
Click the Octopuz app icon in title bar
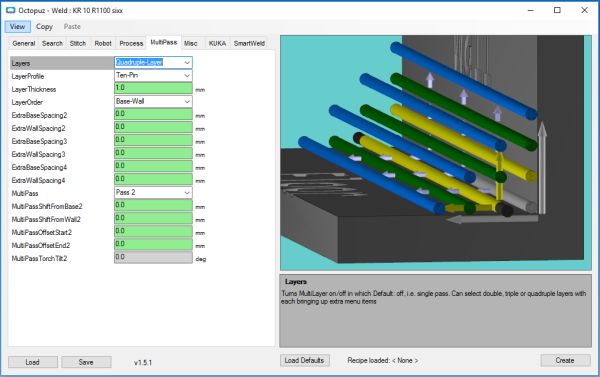point(10,10)
